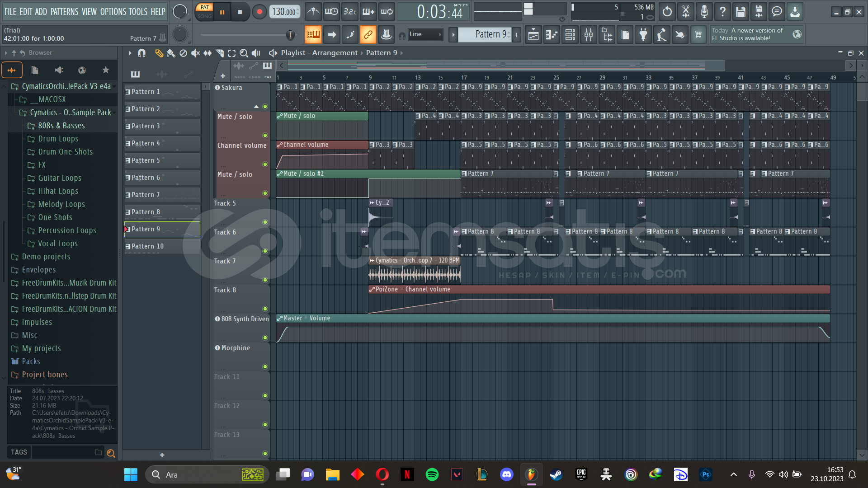
Task: Click the playlist snap magnet icon
Action: (x=142, y=53)
